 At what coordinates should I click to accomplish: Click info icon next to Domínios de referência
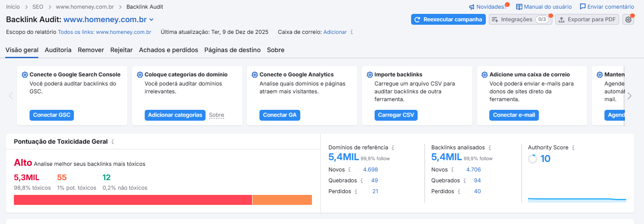(393, 148)
